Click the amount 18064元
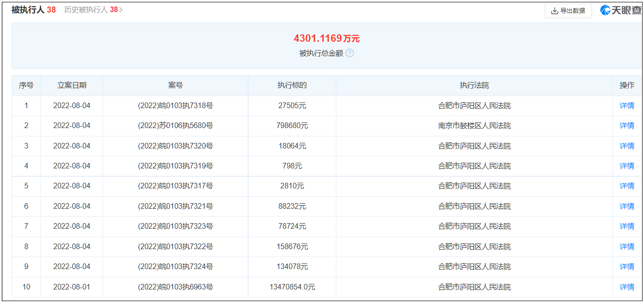The height and width of the screenshot is (302, 644). tap(292, 146)
